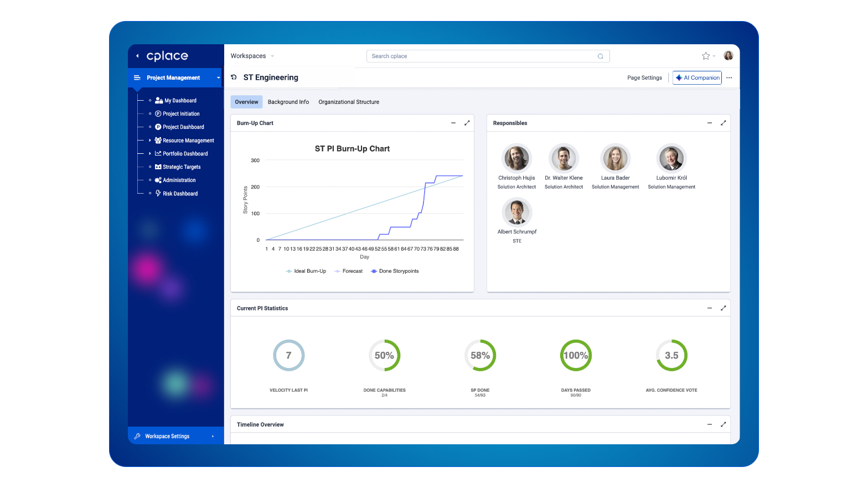Click the Portfolio Dashboard chart icon
The height and width of the screenshot is (488, 868).
pyautogui.click(x=158, y=154)
